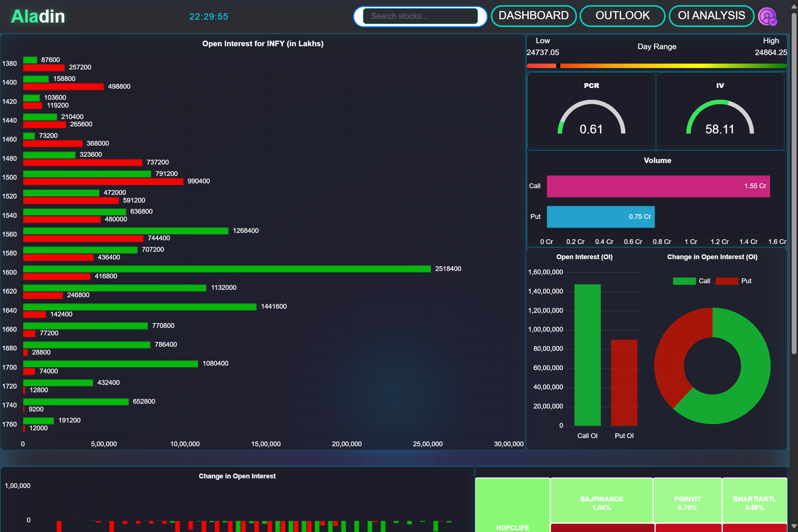Toggle the Put legend swatch in donut chart
The image size is (798, 532).
[727, 281]
